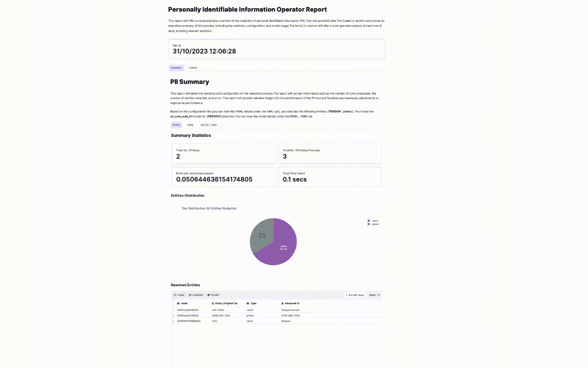Image resolution: width=588 pixels, height=368 pixels.
Task: Click the gray phone pie slice
Action: pos(260,236)
